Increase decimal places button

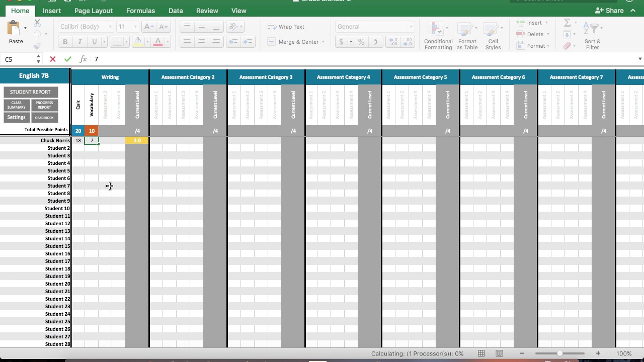(393, 42)
